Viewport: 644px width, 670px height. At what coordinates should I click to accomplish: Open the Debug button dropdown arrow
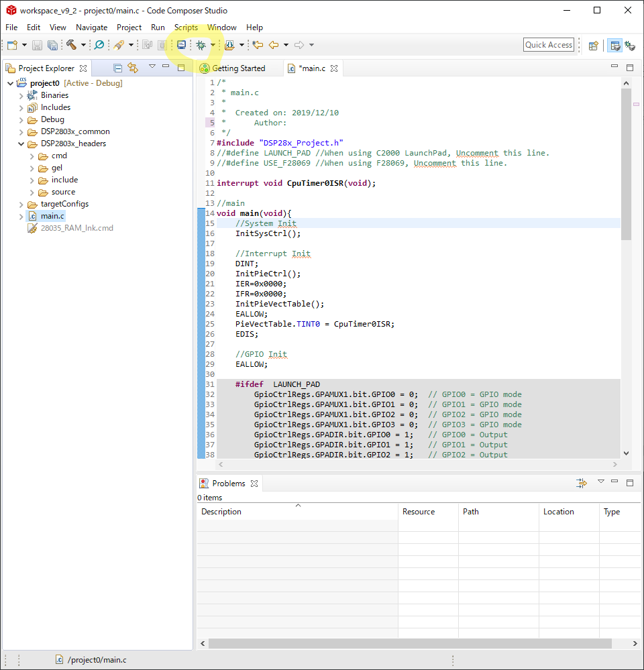pyautogui.click(x=213, y=45)
